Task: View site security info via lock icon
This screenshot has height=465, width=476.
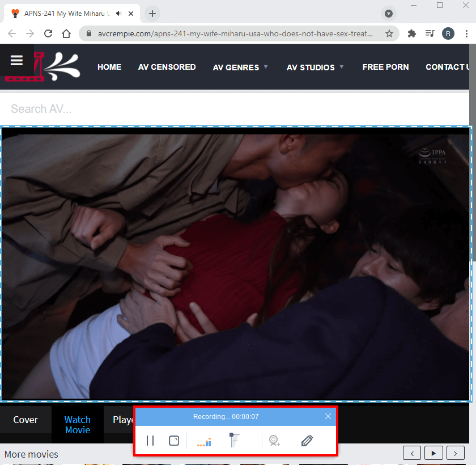Action: (88, 33)
